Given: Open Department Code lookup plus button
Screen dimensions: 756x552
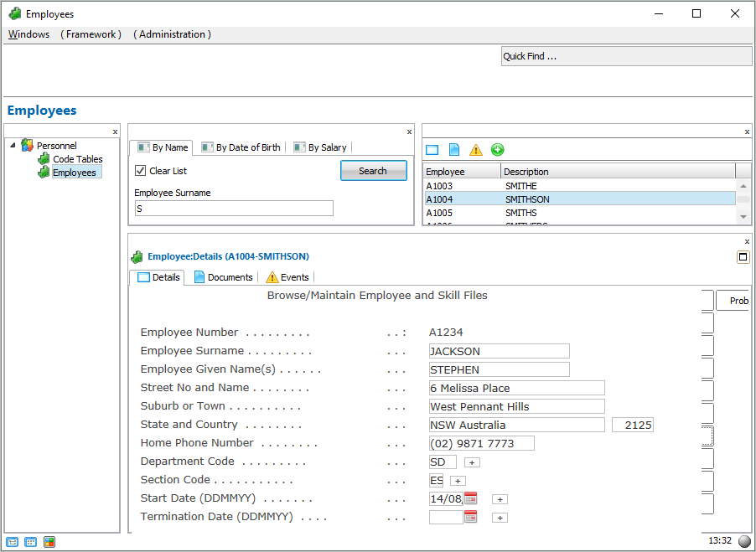Looking at the screenshot, I should [x=472, y=462].
